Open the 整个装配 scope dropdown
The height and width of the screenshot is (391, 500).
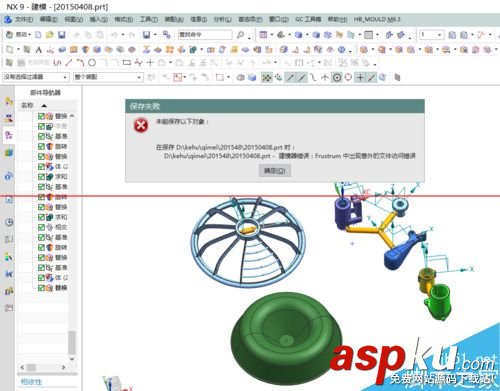pos(108,77)
